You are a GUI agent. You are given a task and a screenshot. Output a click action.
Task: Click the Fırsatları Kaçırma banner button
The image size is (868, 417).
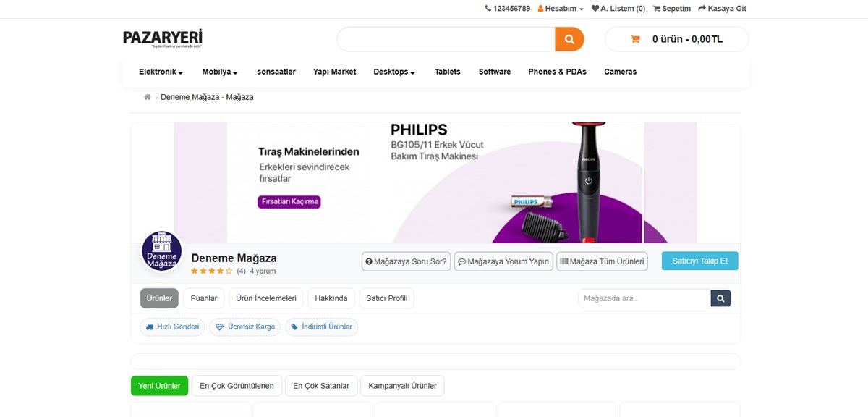(289, 202)
